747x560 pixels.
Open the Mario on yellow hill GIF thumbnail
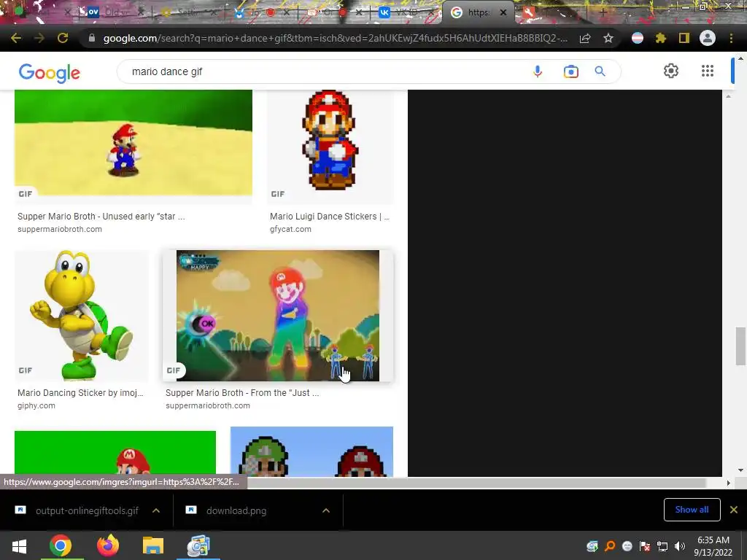(133, 146)
